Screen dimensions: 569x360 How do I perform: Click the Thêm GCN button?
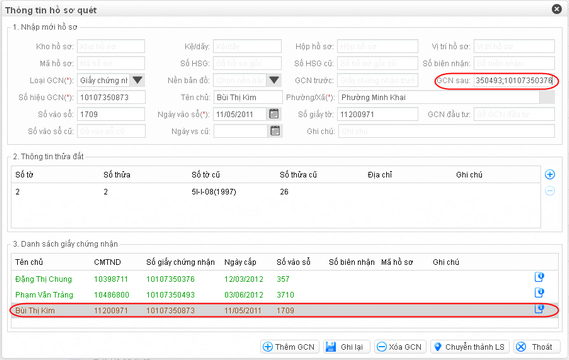click(x=290, y=347)
